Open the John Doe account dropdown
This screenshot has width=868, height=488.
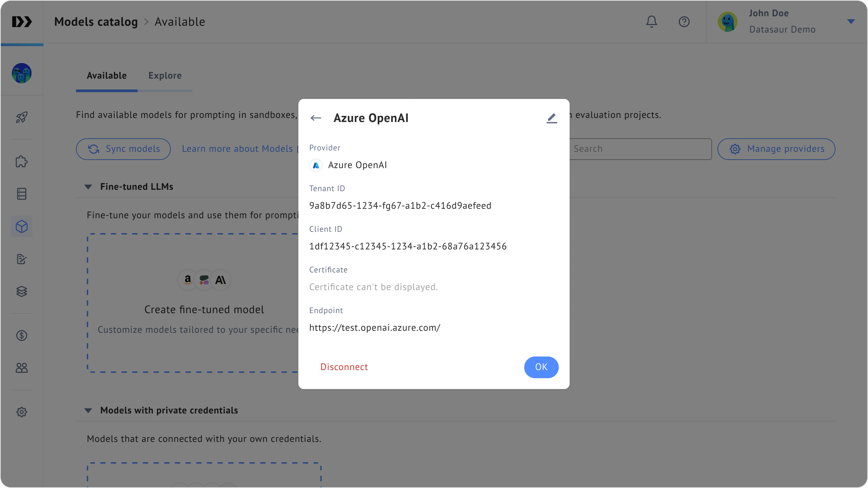click(x=851, y=22)
